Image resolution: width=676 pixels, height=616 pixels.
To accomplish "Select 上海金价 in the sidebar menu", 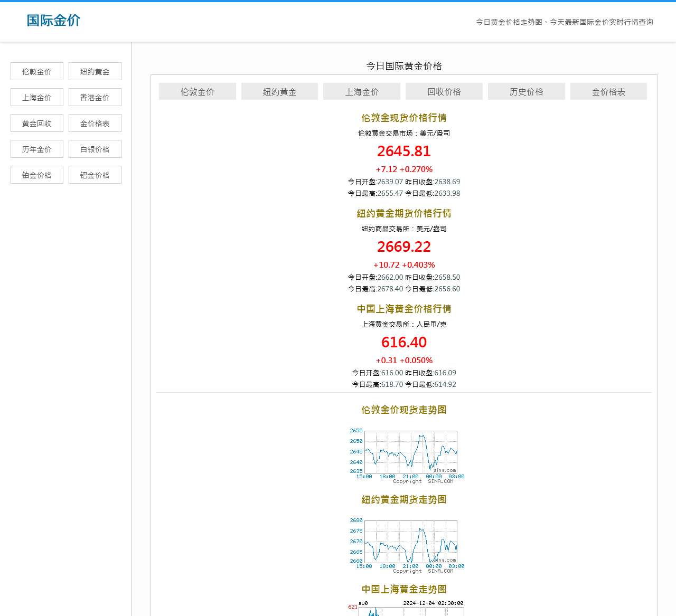I will [x=36, y=97].
